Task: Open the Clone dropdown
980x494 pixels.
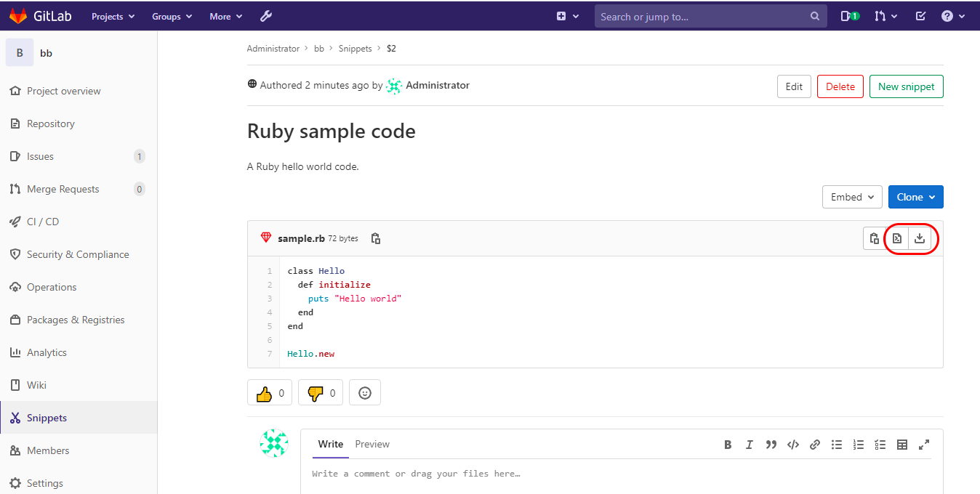Action: (915, 196)
